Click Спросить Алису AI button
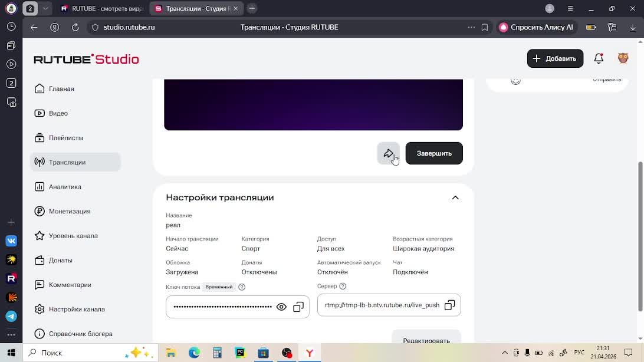Screen dimensions: 644x362 coord(536,28)
